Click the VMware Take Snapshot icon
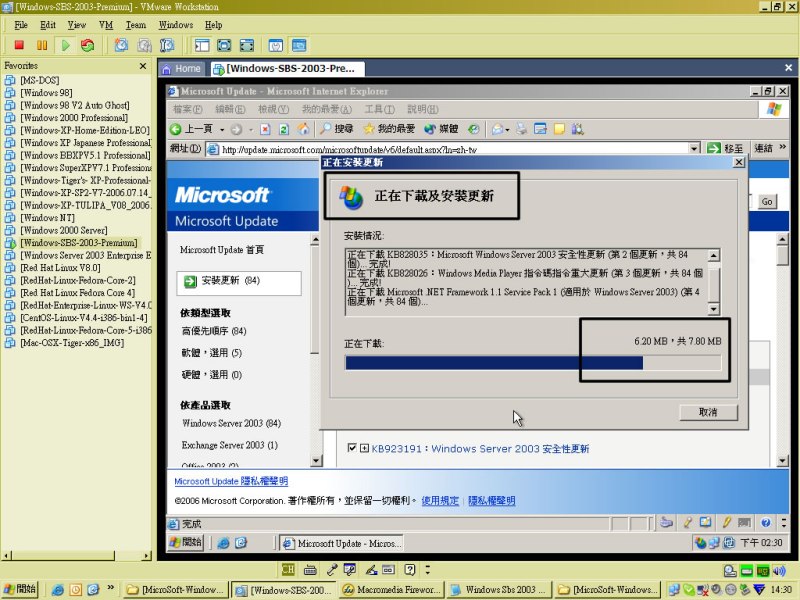 pos(121,45)
